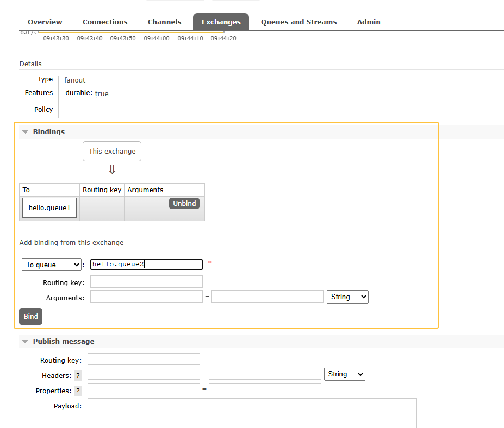504x428 pixels.
Task: Show help for Properties
Action: pos(78,391)
